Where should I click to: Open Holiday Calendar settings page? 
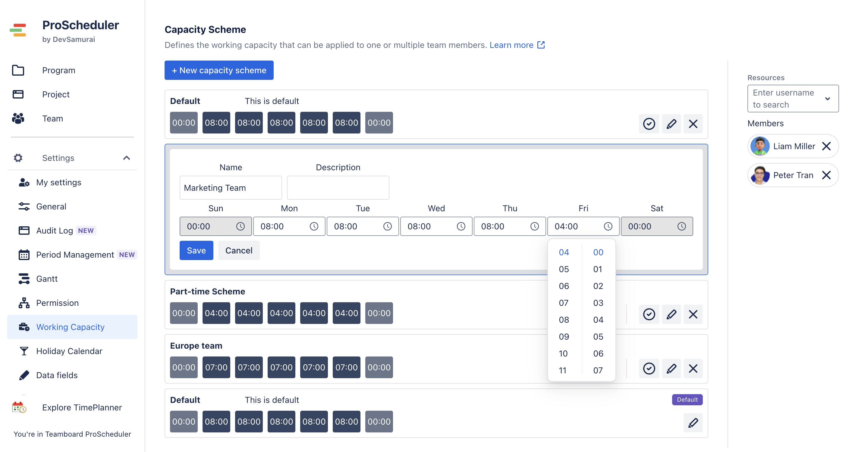69,351
